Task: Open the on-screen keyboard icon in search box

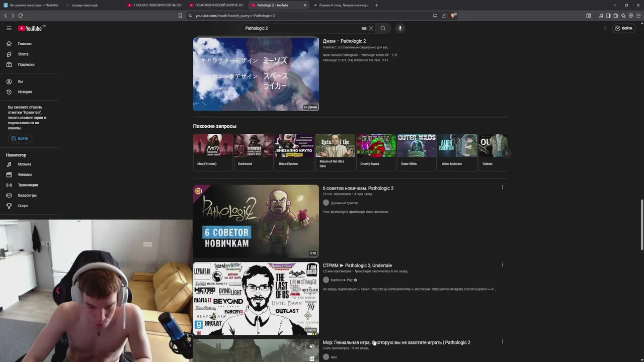Action: pyautogui.click(x=364, y=28)
